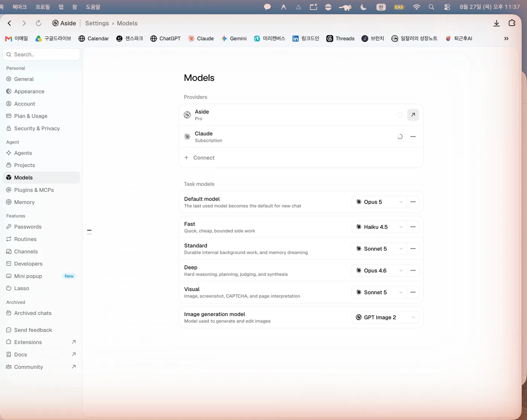Image resolution: width=527 pixels, height=420 pixels.
Task: Click Connect to add a provider
Action: [x=301, y=158]
